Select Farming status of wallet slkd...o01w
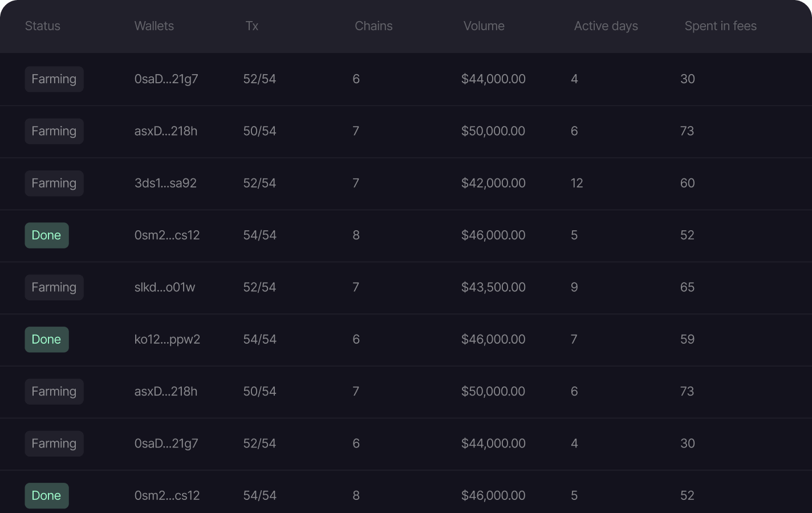The image size is (812, 513). 54,287
